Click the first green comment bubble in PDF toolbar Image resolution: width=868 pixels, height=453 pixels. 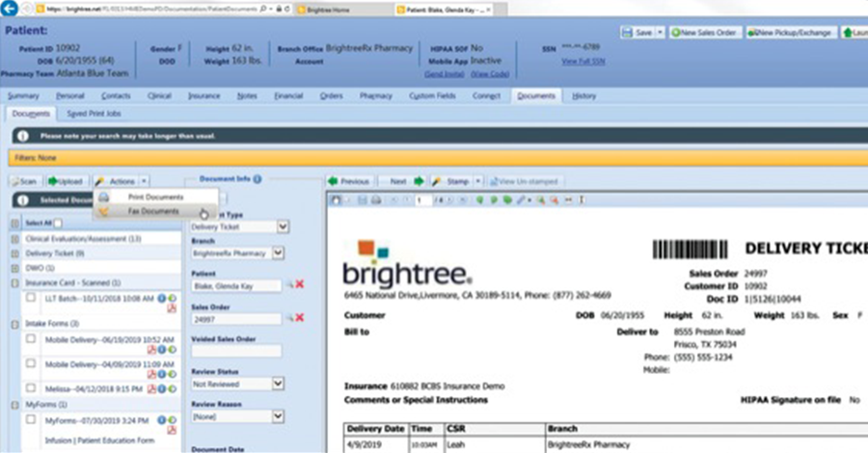(x=480, y=200)
